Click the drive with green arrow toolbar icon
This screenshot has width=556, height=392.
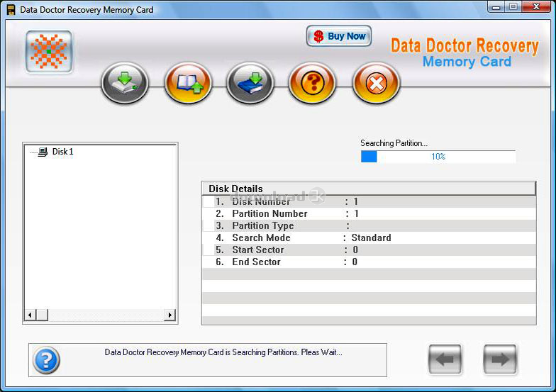coord(125,84)
